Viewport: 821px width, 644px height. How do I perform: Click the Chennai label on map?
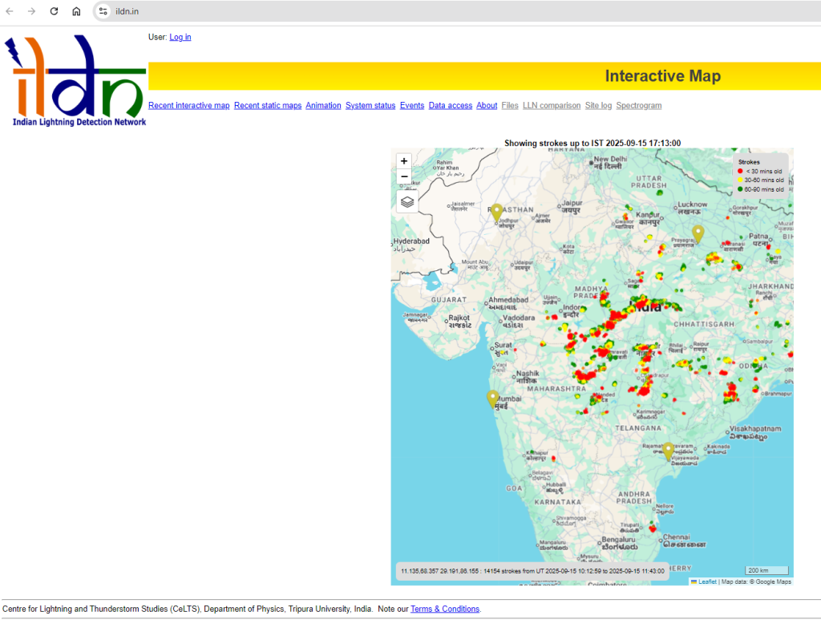(684, 541)
